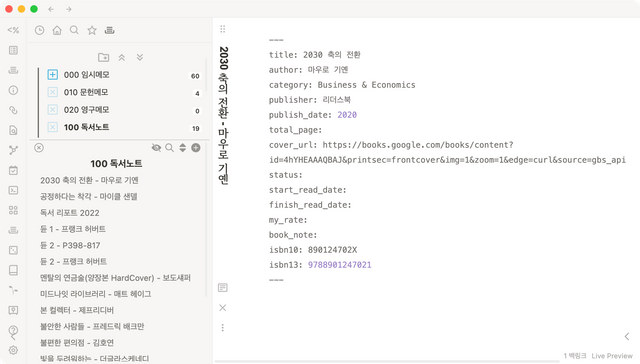The image size is (640, 364).
Task: Open the help question mark icon
Action: (13, 330)
